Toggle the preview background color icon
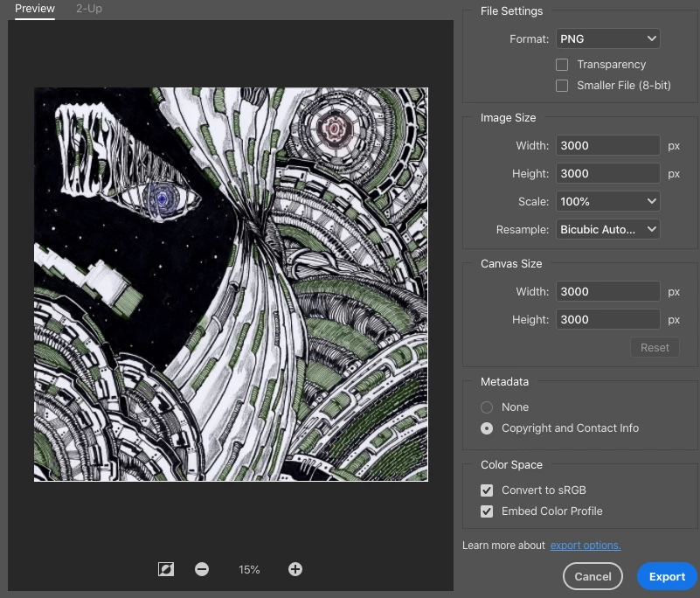Viewport: 700px width, 598px height. coord(166,569)
